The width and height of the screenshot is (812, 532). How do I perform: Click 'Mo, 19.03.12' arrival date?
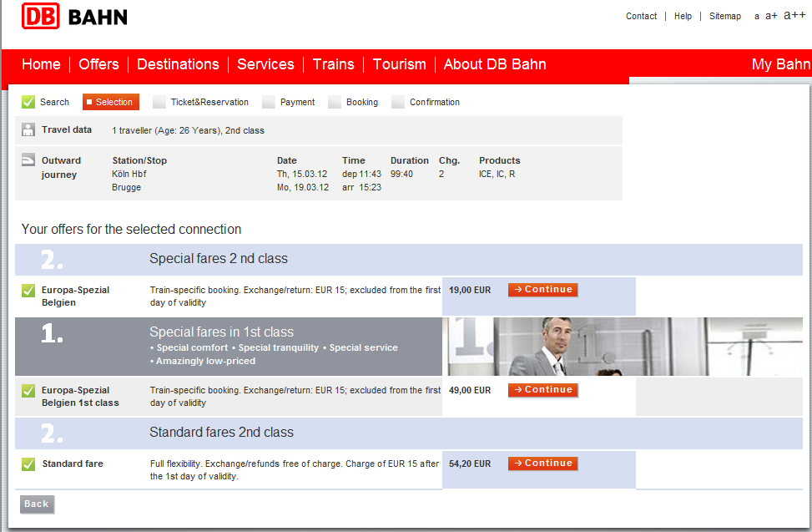303,188
